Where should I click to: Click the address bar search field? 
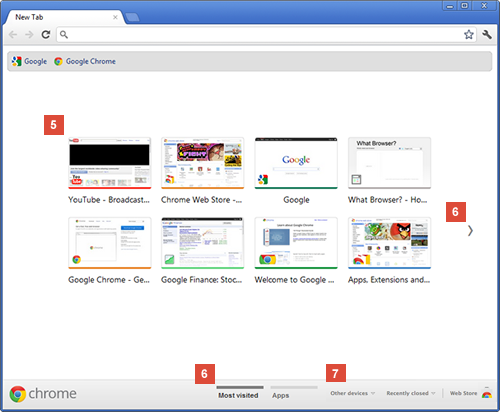coord(260,34)
